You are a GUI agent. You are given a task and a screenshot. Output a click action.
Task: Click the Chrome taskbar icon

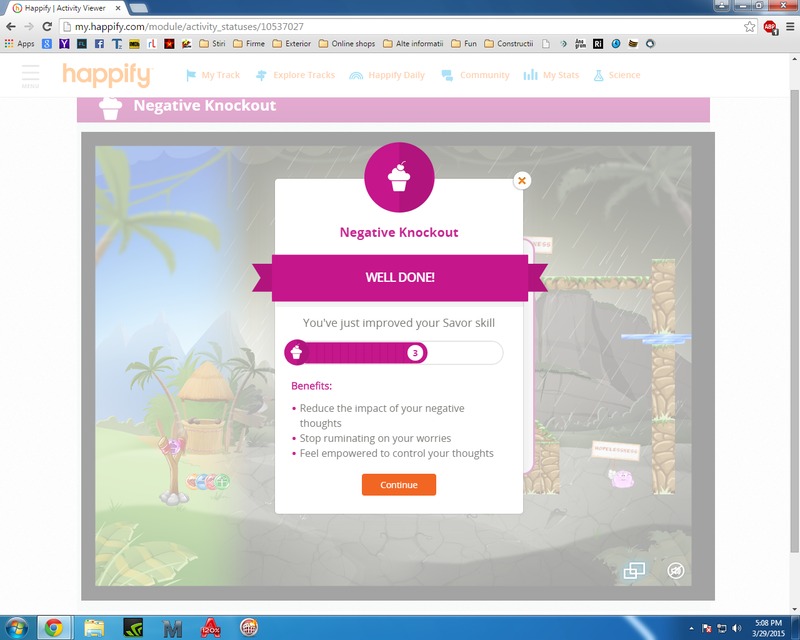coord(54,627)
